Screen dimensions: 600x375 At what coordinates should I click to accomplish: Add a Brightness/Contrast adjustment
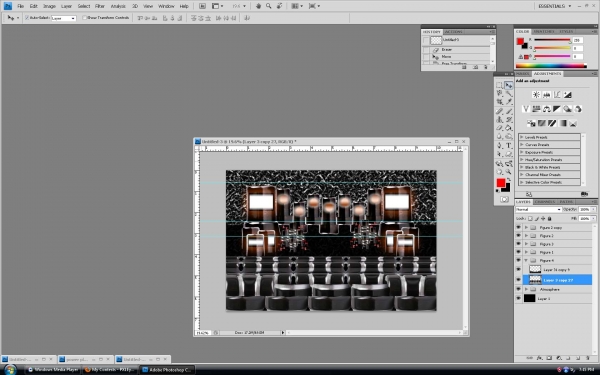[x=536, y=95]
